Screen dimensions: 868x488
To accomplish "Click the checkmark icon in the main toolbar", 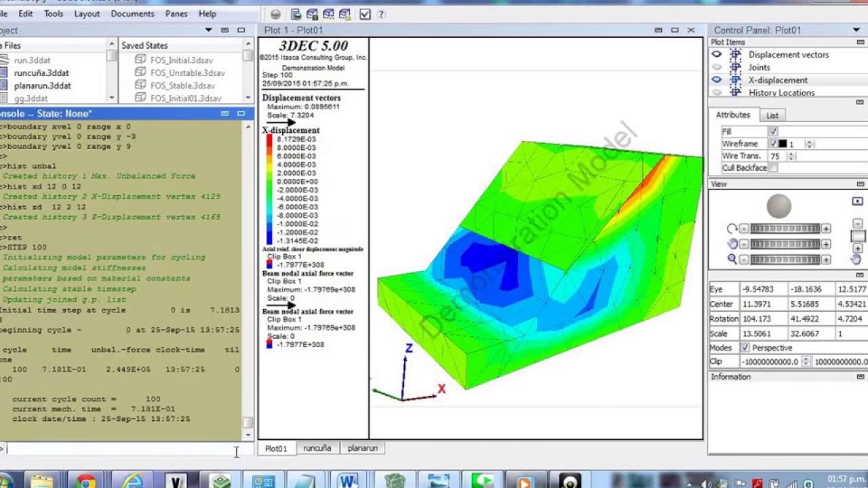I will tap(365, 14).
